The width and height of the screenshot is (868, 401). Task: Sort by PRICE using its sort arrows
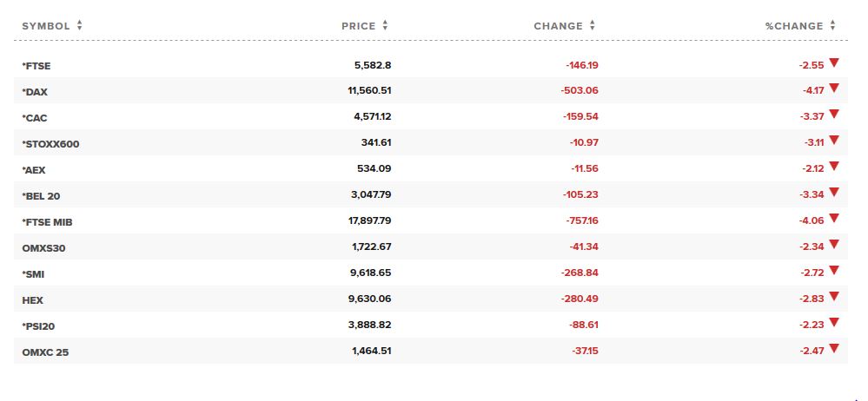pos(385,25)
